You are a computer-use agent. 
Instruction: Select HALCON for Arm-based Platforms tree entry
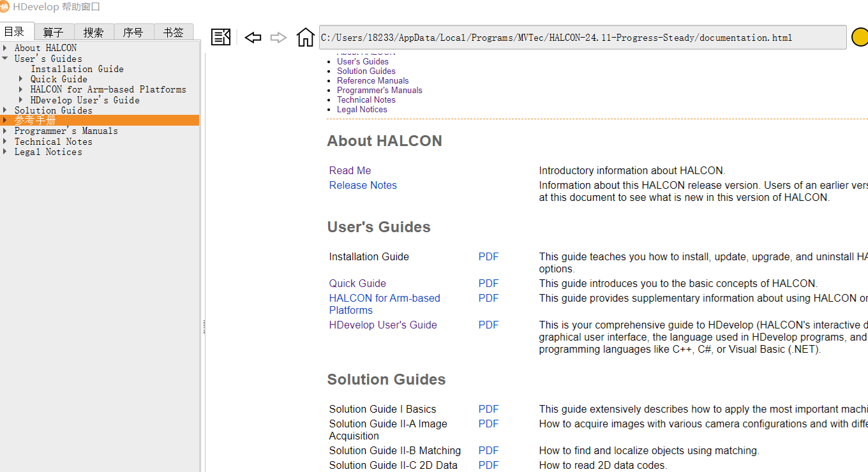click(108, 89)
